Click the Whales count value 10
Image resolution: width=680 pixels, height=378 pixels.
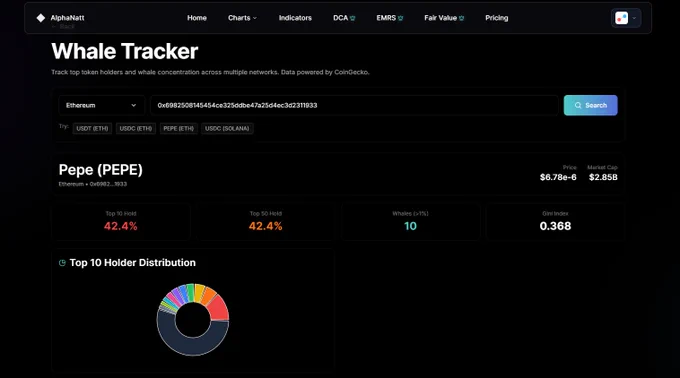tap(410, 226)
